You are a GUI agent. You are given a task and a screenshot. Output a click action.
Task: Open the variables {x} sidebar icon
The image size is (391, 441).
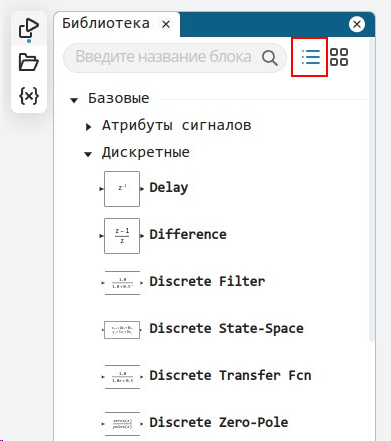(x=29, y=96)
